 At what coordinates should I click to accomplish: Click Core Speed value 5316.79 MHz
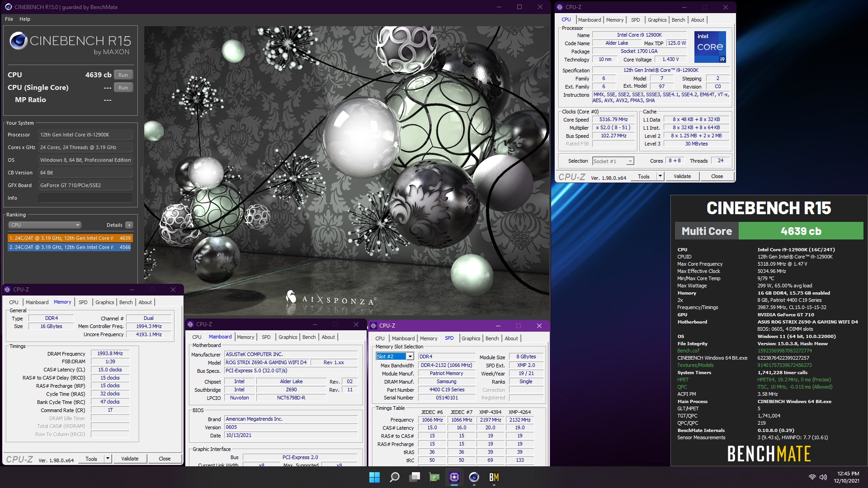point(613,119)
